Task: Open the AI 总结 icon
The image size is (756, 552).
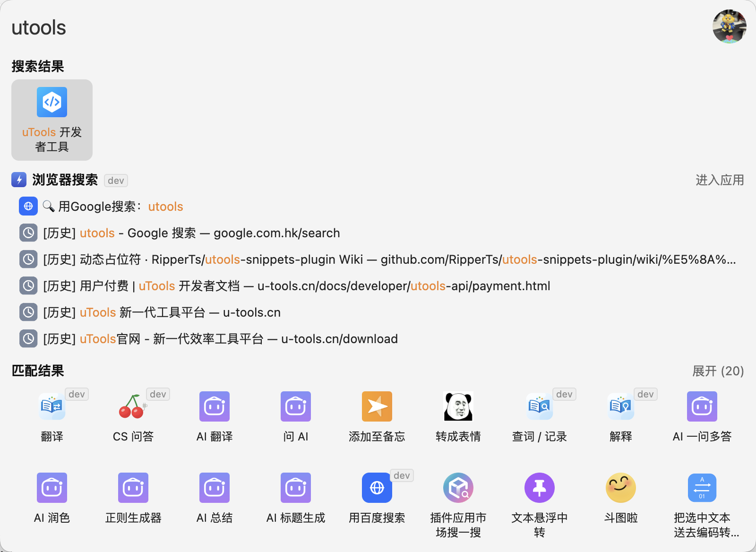Action: (x=215, y=488)
